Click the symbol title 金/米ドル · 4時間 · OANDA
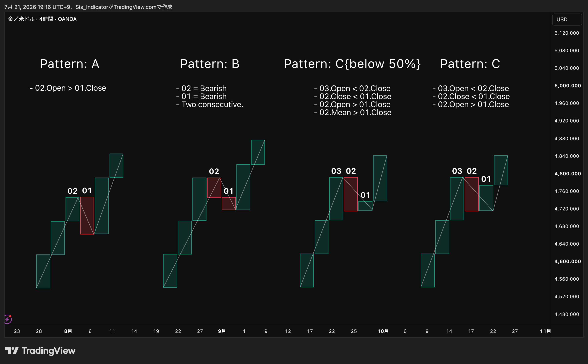Viewport: 588px width, 364px height. pyautogui.click(x=42, y=19)
